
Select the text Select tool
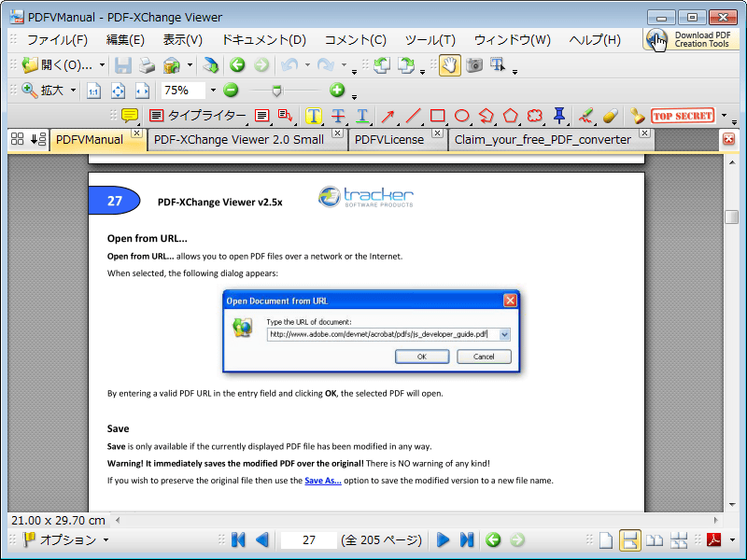pos(498,65)
